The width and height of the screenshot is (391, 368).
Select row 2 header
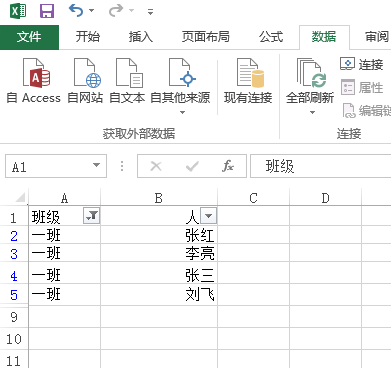tap(14, 236)
